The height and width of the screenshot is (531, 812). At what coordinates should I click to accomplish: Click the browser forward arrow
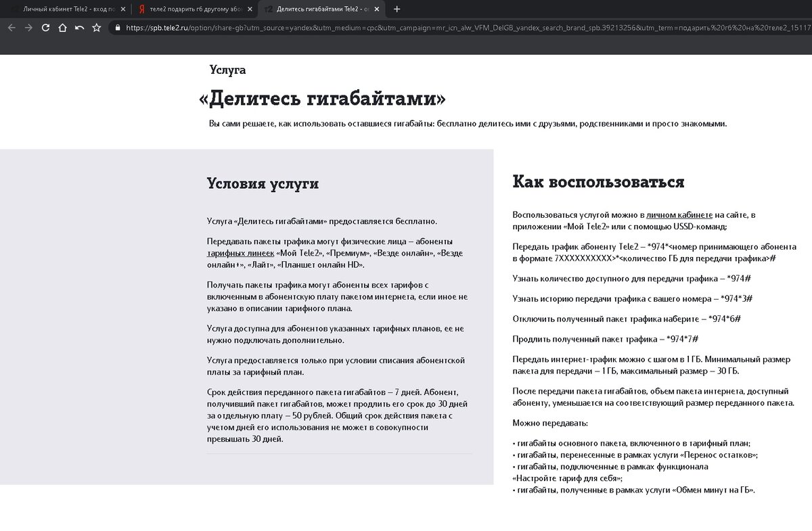tap(28, 28)
